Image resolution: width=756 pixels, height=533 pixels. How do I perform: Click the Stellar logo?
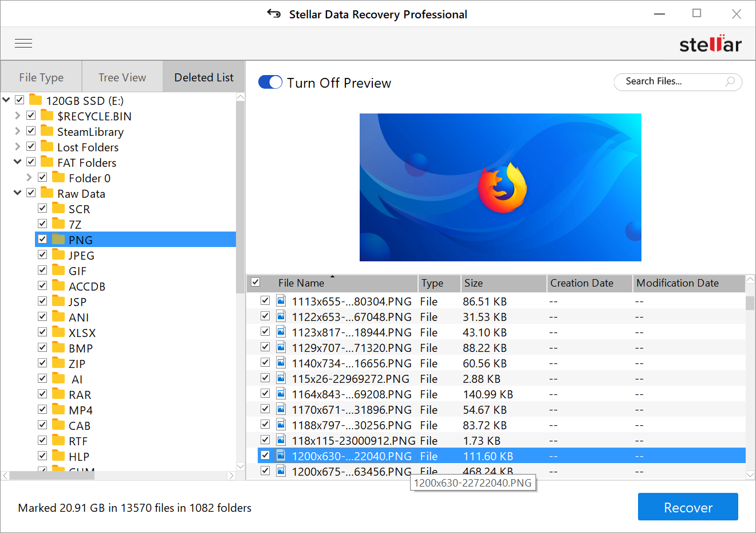pyautogui.click(x=710, y=44)
